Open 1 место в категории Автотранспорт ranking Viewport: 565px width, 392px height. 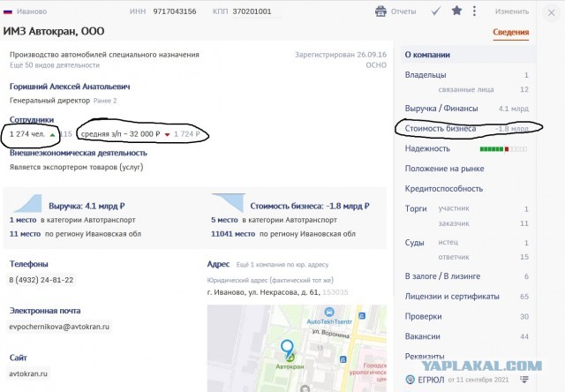[72, 220]
